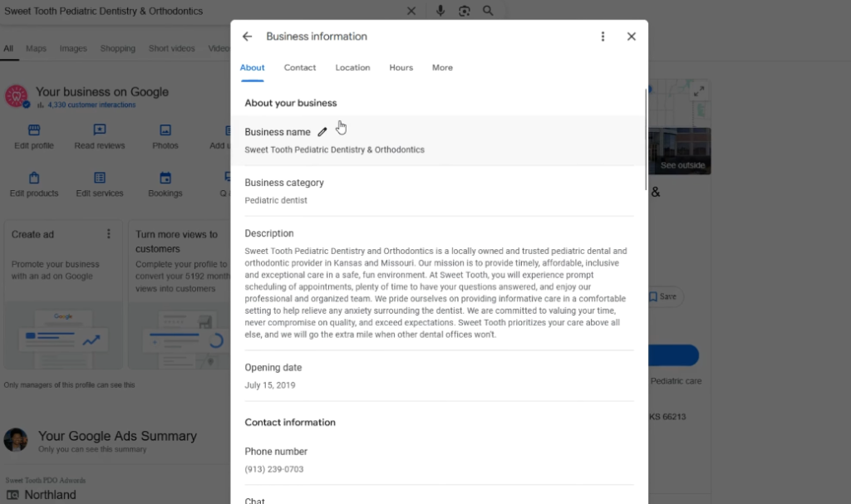
Task: Open Create ad card options menu
Action: [109, 234]
